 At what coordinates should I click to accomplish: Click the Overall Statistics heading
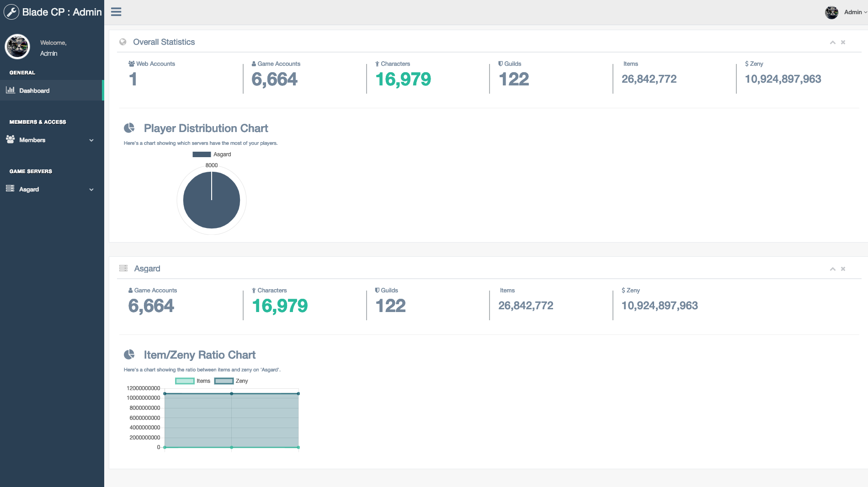coord(164,42)
